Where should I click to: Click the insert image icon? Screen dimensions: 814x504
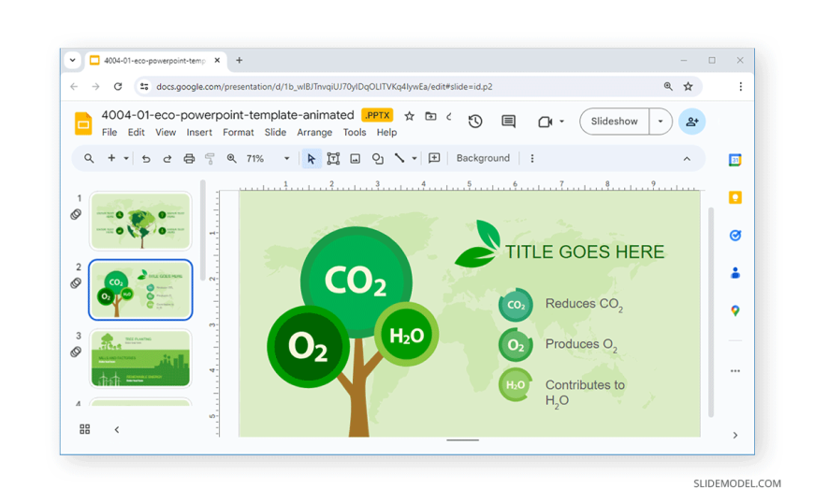pyautogui.click(x=356, y=159)
